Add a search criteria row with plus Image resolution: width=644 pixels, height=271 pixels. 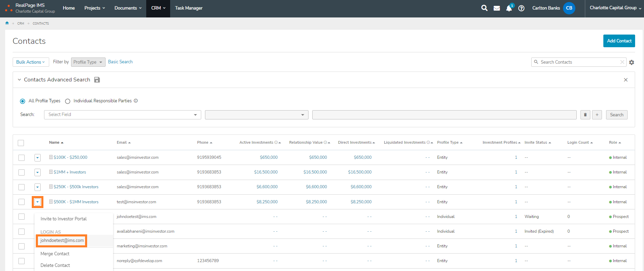coord(597,115)
